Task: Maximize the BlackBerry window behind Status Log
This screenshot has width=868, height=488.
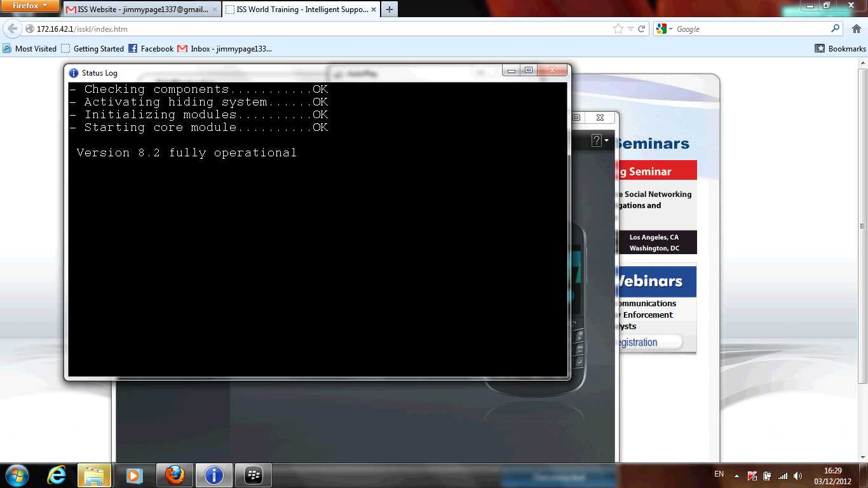Action: click(x=577, y=118)
